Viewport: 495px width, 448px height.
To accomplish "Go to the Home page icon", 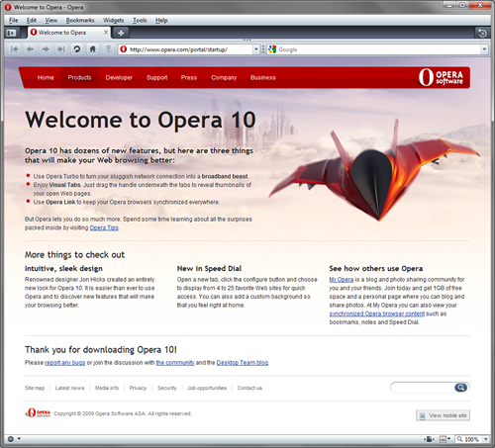I will [93, 49].
